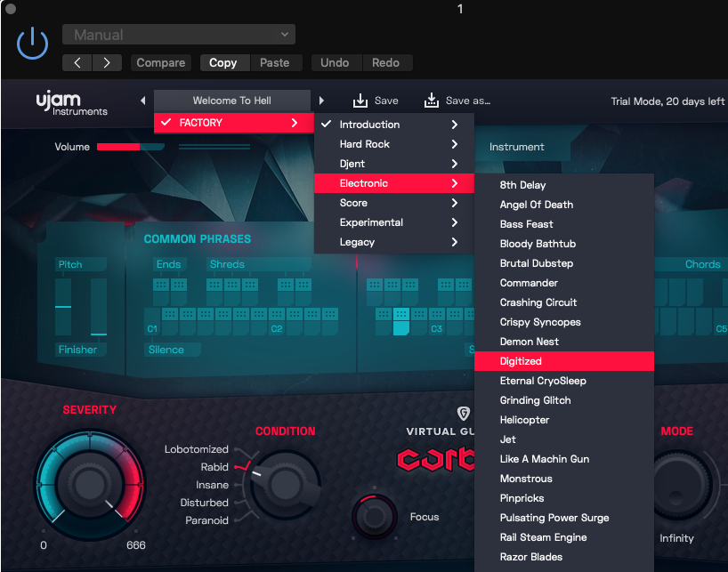This screenshot has width=728, height=572.
Task: Click the guitar pick logo icon
Action: tap(464, 413)
